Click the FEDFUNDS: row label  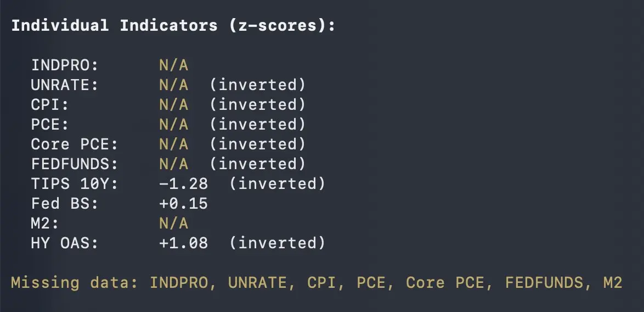tap(75, 164)
